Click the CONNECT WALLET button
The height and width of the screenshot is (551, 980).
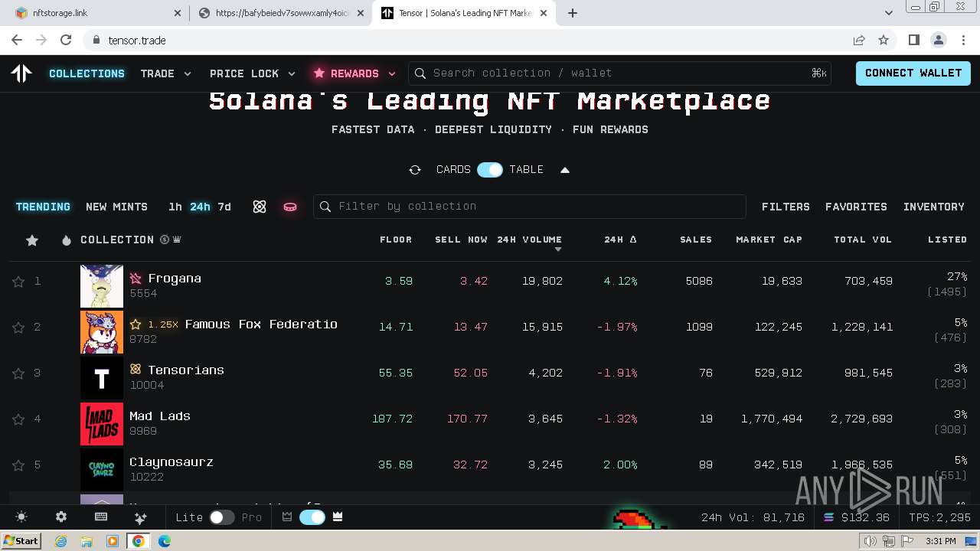[x=913, y=73]
